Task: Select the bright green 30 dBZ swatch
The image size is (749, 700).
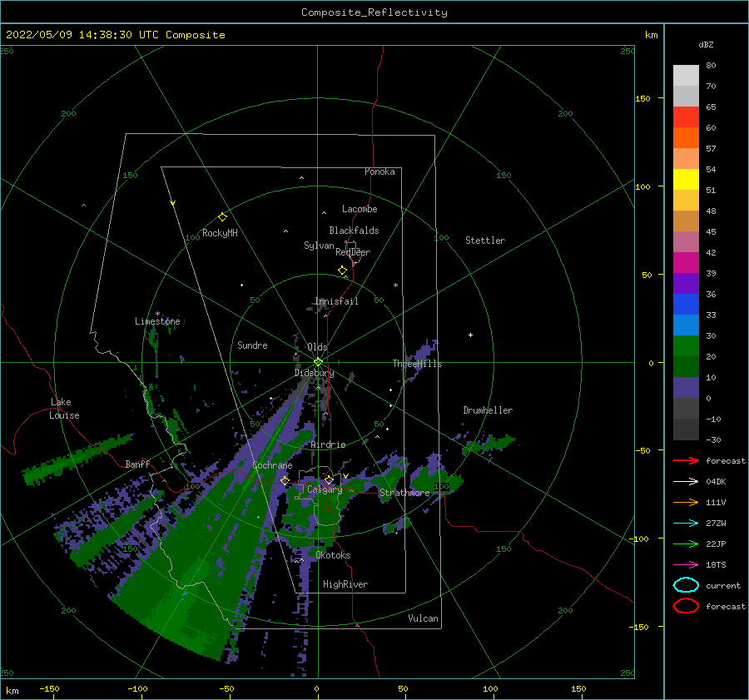Action: click(x=686, y=346)
